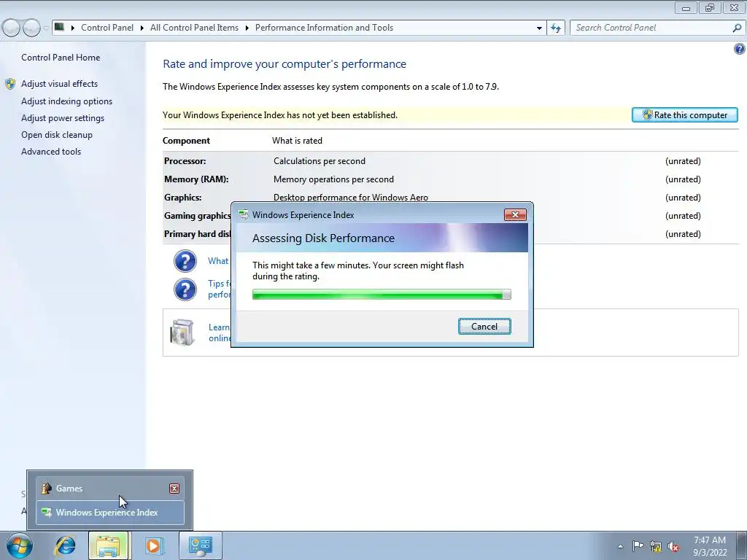Click 'Desktop performance for Windows Aero' text

351,198
